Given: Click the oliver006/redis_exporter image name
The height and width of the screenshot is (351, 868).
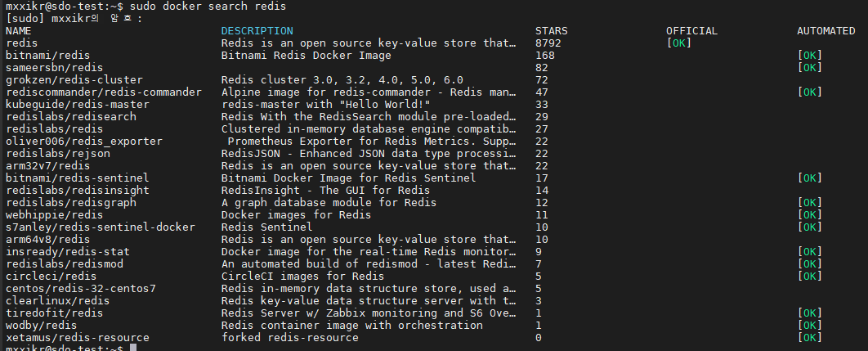Looking at the screenshot, I should (83, 141).
